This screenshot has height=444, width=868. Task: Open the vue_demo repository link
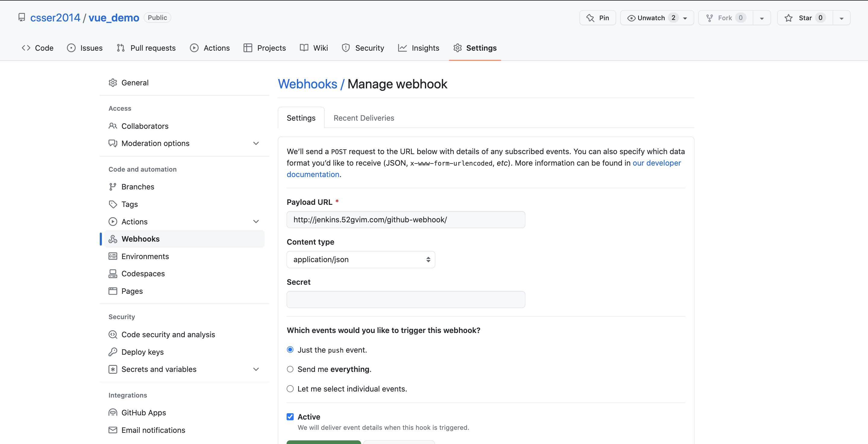(x=114, y=17)
